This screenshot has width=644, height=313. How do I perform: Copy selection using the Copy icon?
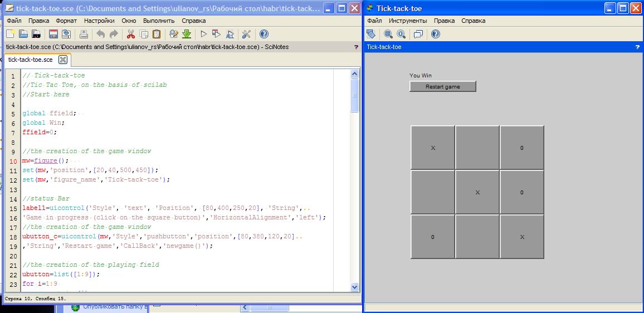144,33
